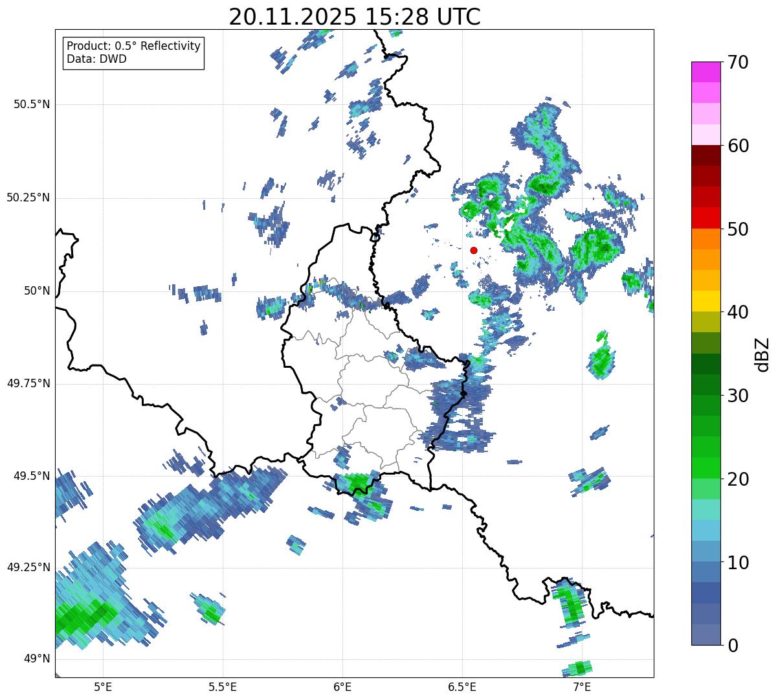Click the dark red colorbar segment below 60
The image size is (778, 700).
pos(706,155)
